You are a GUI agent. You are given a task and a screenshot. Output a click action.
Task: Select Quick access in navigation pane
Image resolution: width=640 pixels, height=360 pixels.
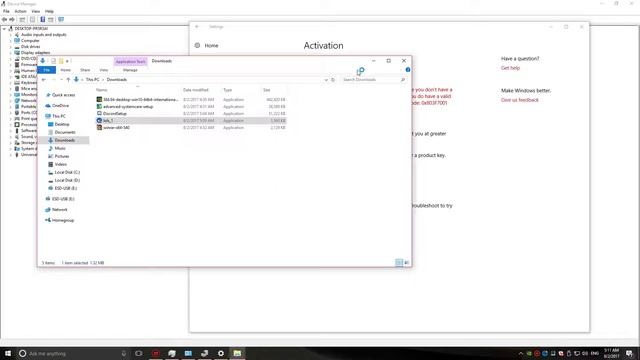pyautogui.click(x=63, y=95)
